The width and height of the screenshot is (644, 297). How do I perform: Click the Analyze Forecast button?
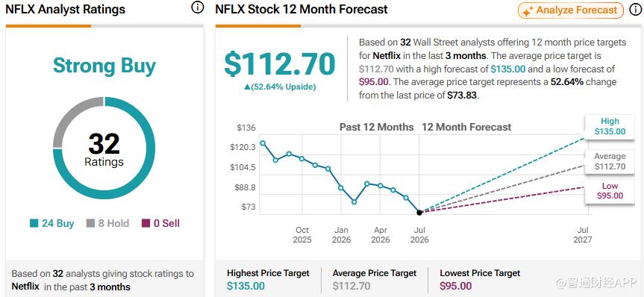571,10
